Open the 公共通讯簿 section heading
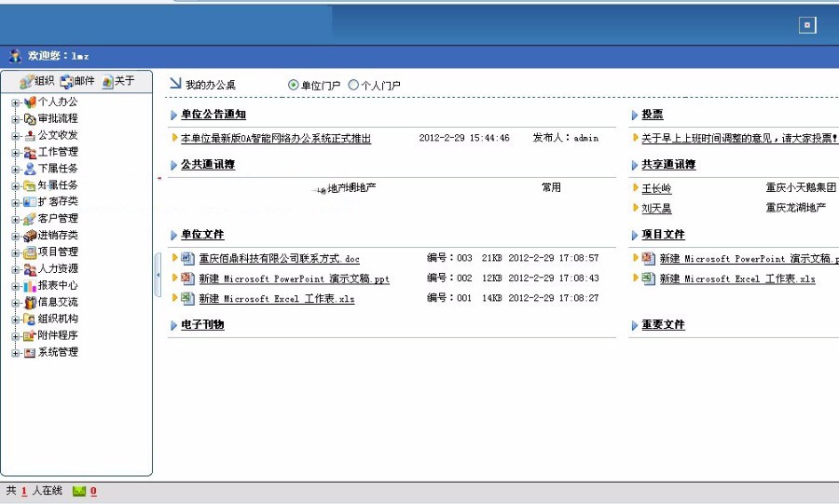This screenshot has height=504, width=839. [x=208, y=165]
